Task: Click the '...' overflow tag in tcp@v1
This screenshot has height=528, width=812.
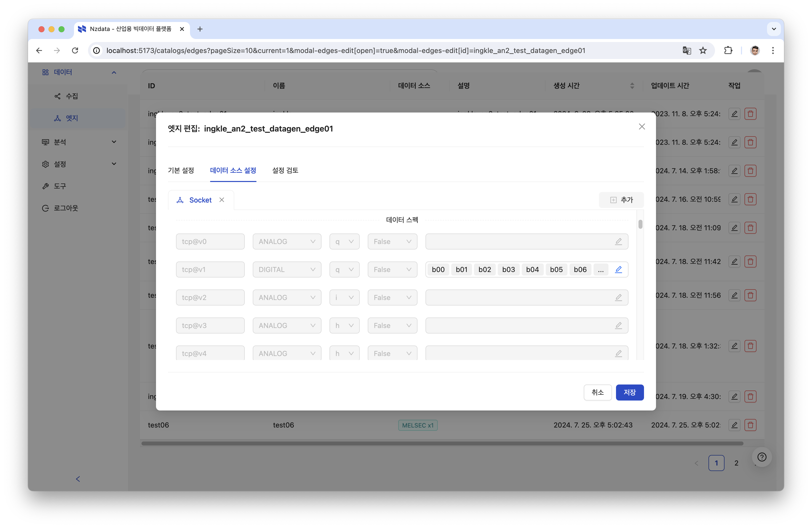Action: click(600, 269)
